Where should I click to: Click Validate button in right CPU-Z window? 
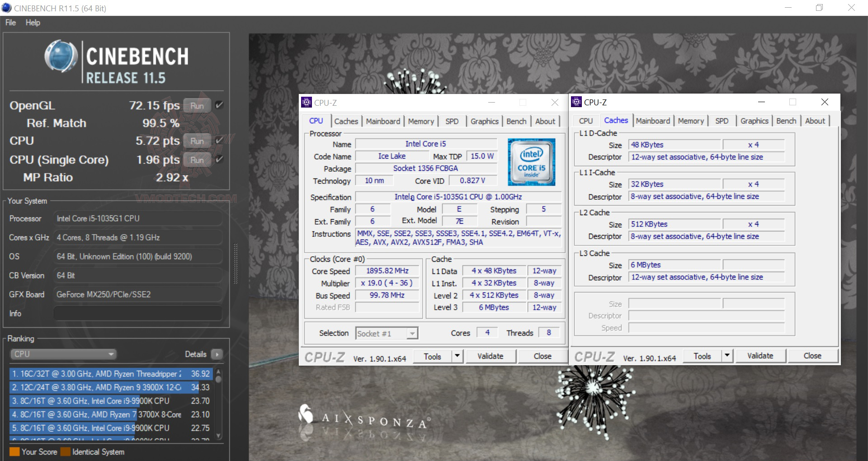click(760, 356)
